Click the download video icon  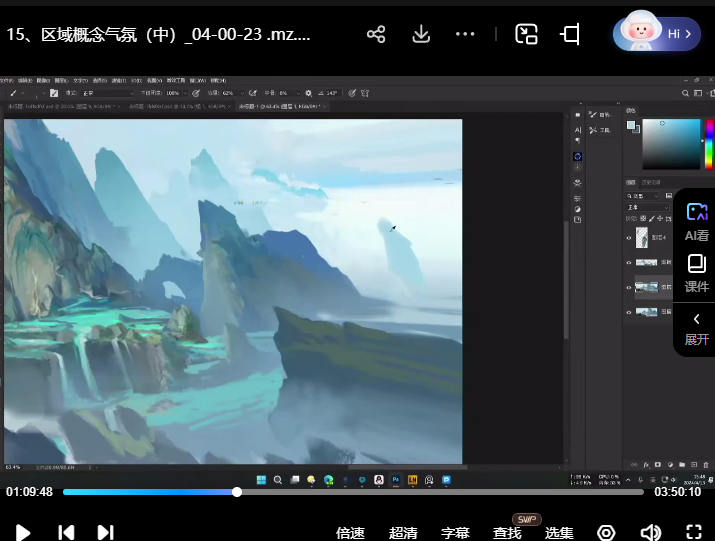(x=421, y=34)
